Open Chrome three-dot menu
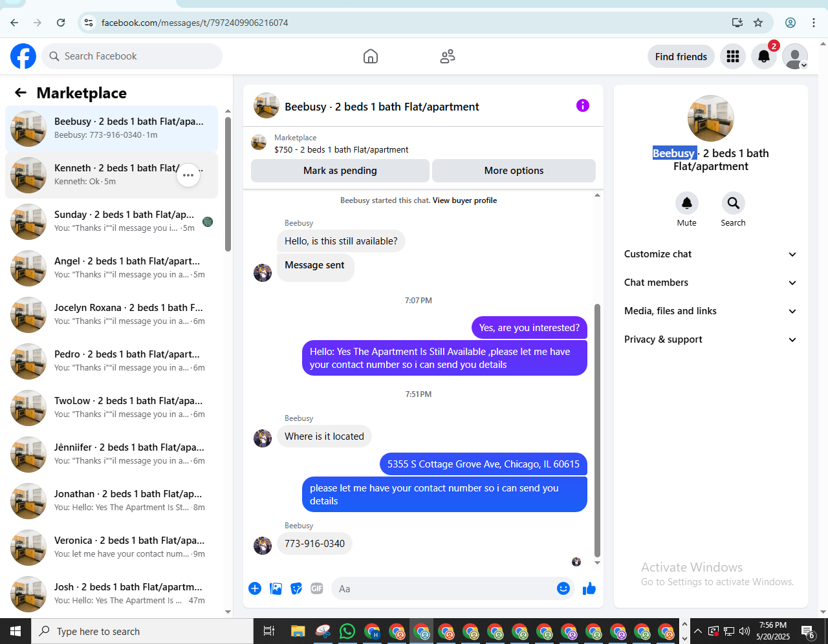 (814, 23)
